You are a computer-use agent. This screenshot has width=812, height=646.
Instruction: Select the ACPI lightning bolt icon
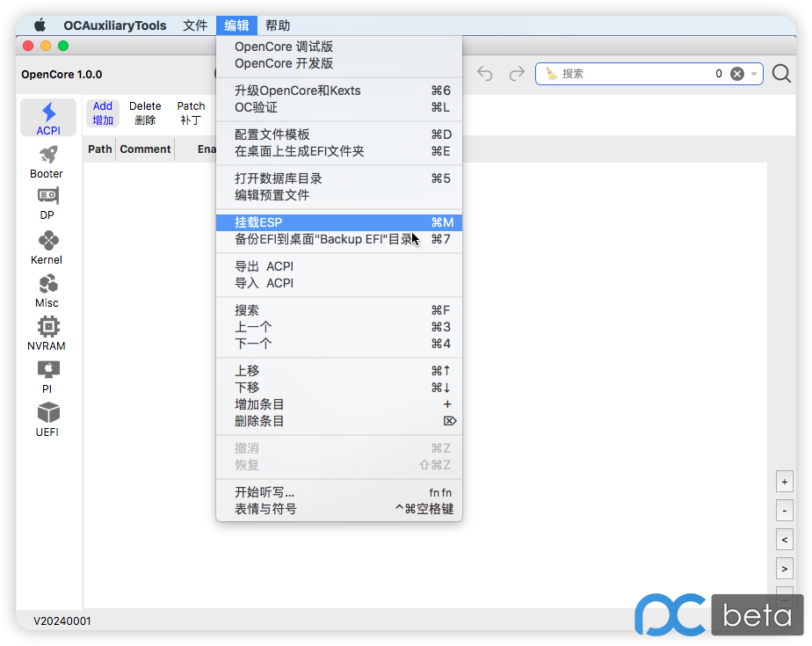48,113
